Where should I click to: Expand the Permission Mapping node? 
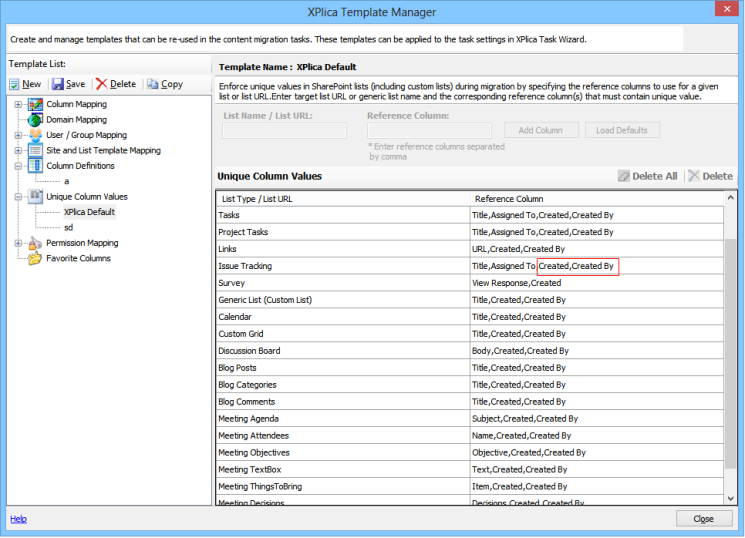18,243
